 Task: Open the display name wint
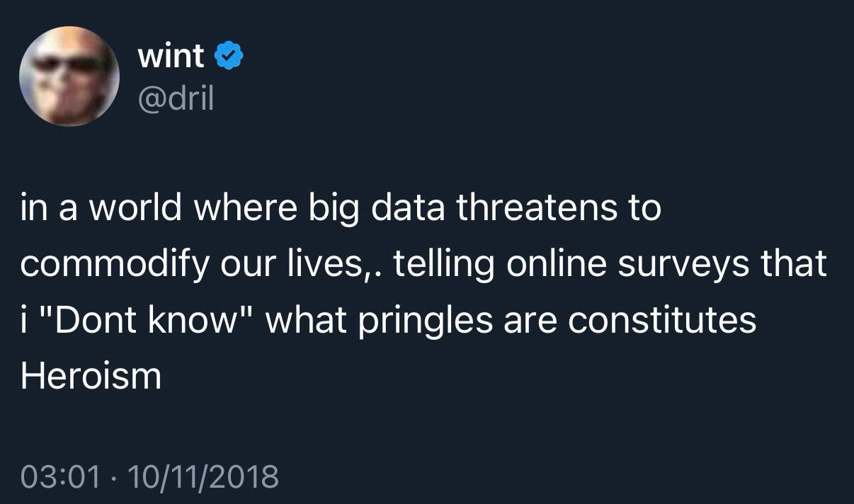[x=171, y=56]
